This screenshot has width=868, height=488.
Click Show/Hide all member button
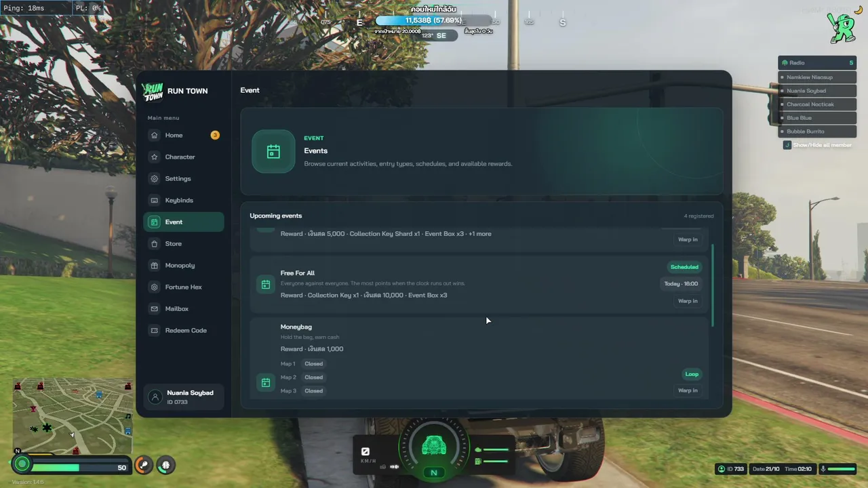point(818,145)
